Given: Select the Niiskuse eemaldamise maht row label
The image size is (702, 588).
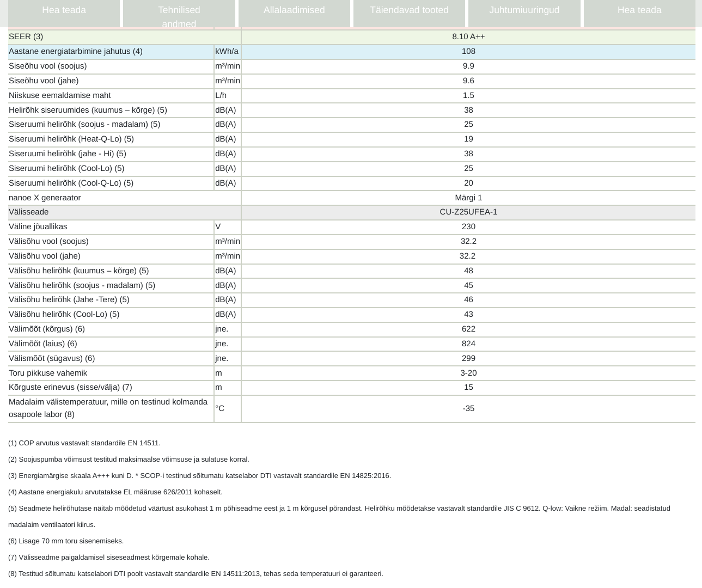Looking at the screenshot, I should (60, 95).
